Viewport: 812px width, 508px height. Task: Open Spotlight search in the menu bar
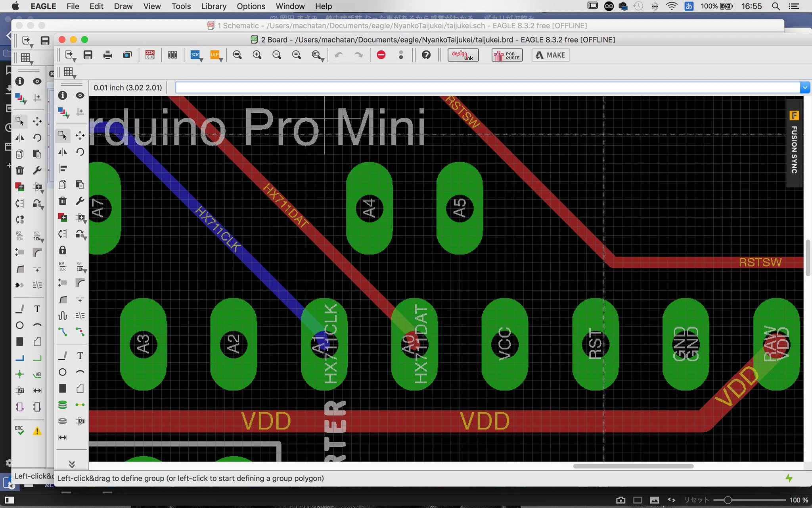[x=776, y=6]
